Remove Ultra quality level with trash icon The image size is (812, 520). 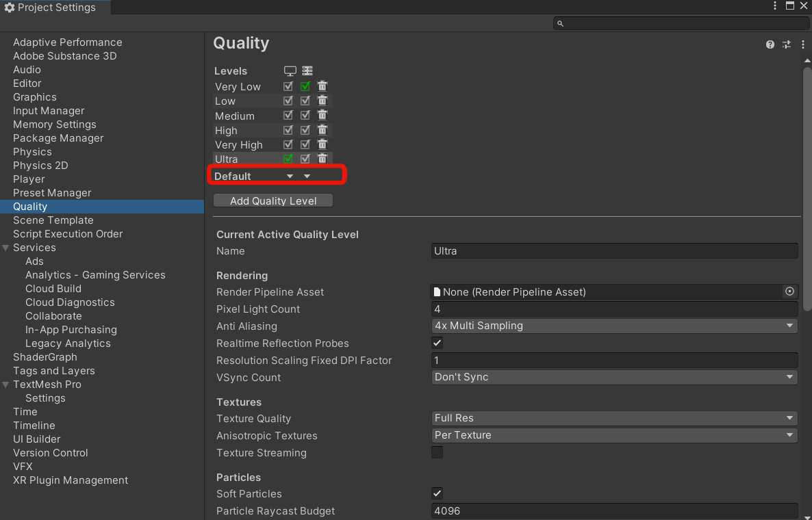pos(322,159)
